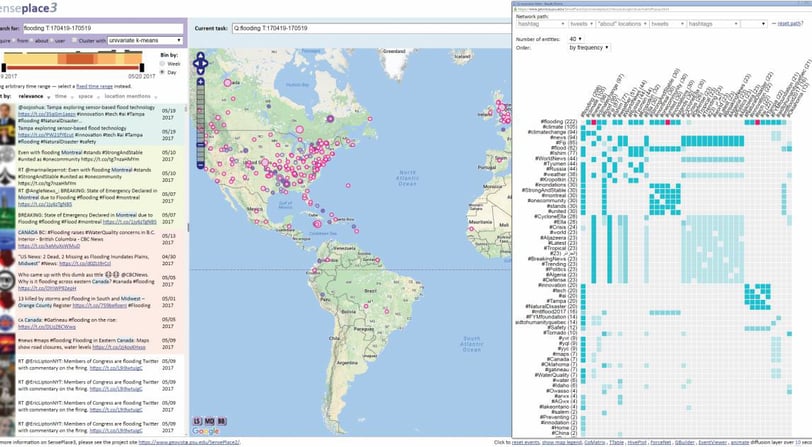Click the Search for input field

(x=103, y=28)
